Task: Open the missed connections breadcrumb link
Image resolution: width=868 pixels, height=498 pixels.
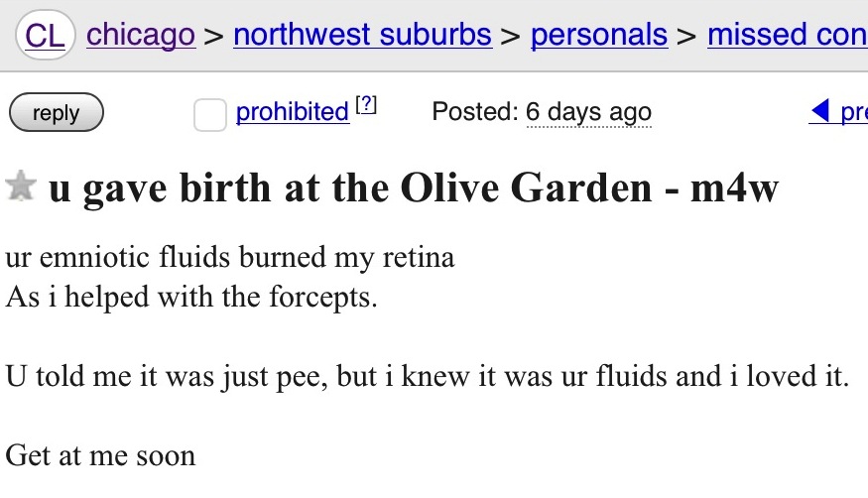Action: pos(788,35)
